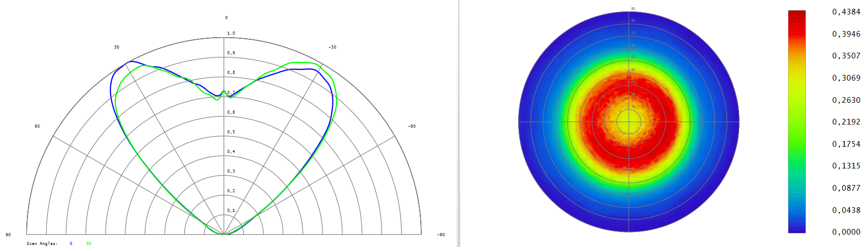Click the 0,3069 color scale value
Screen dimensions: 868x247
pyautogui.click(x=846, y=78)
